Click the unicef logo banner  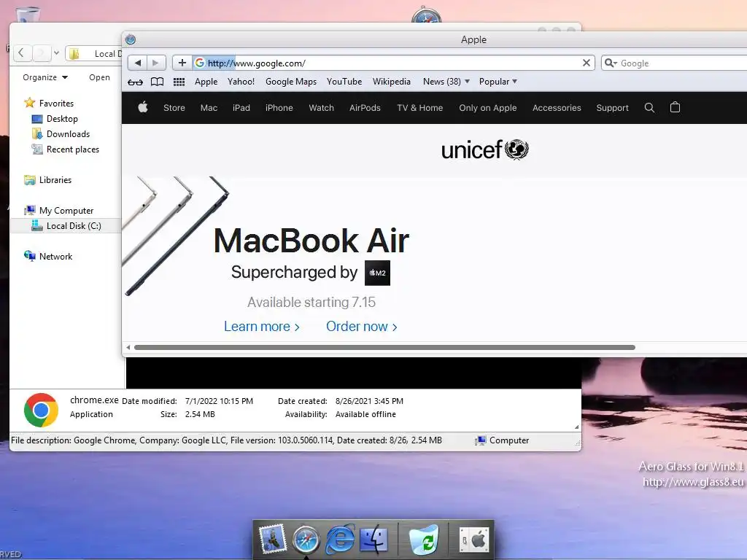coord(485,149)
